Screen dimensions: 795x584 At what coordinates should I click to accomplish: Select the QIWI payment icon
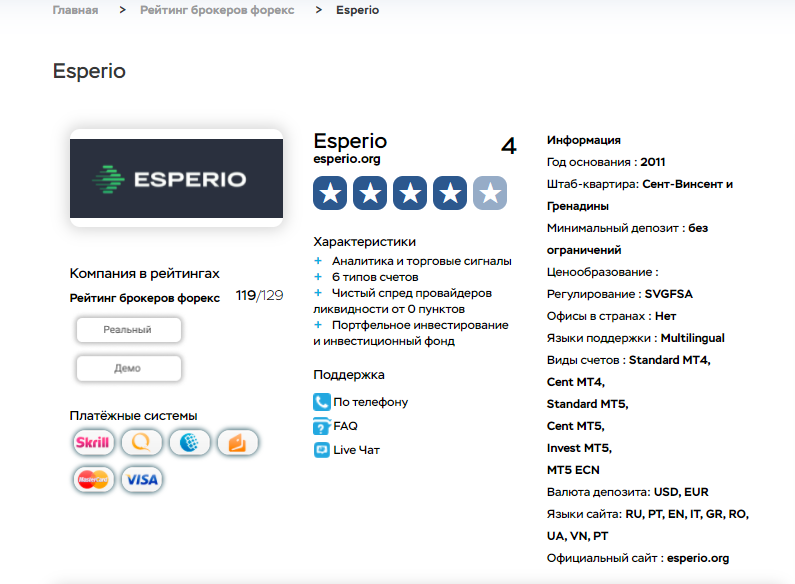(141, 443)
